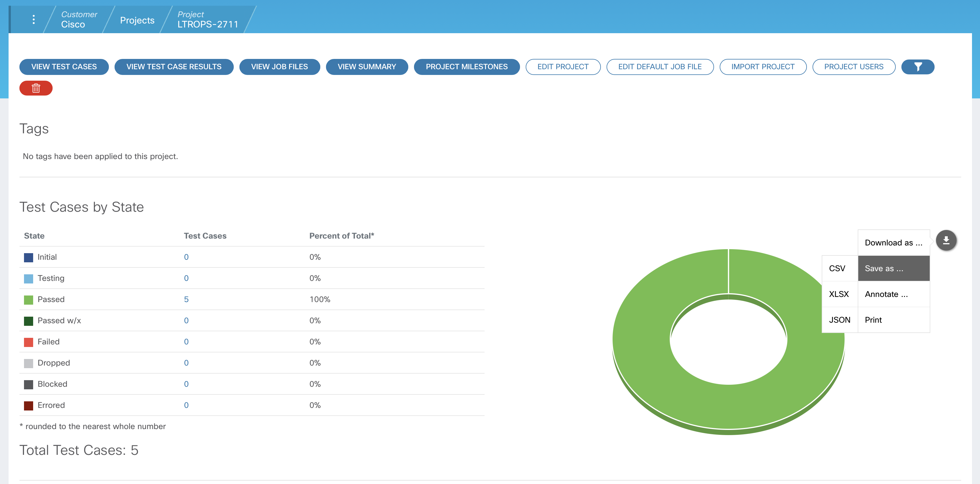Click the View Test Cases button
Viewport: 980px width, 484px height.
[x=64, y=67]
